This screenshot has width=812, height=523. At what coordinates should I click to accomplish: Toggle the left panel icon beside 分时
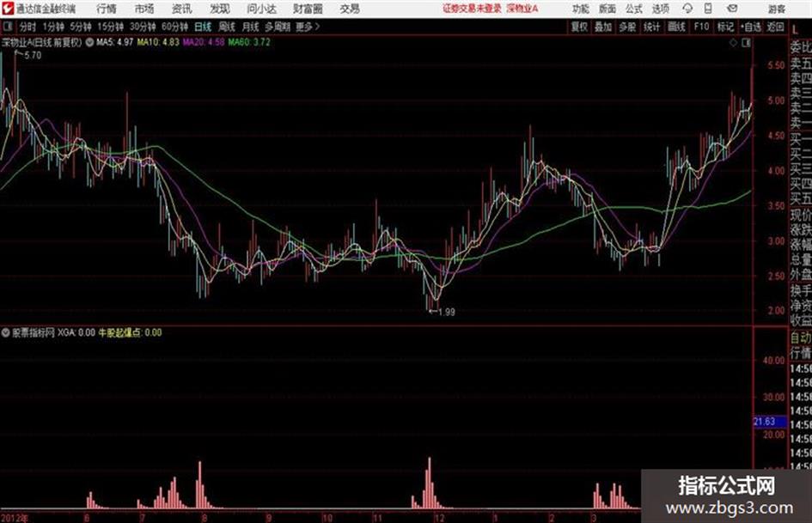[7, 27]
